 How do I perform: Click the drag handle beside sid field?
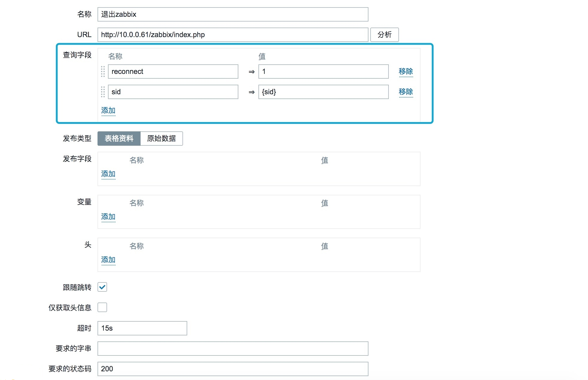103,92
